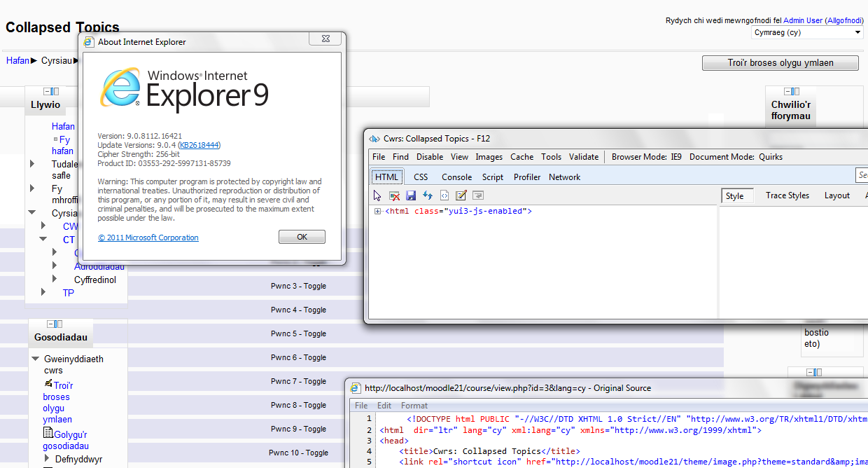Open the Cache menu in F12 tools

[521, 157]
